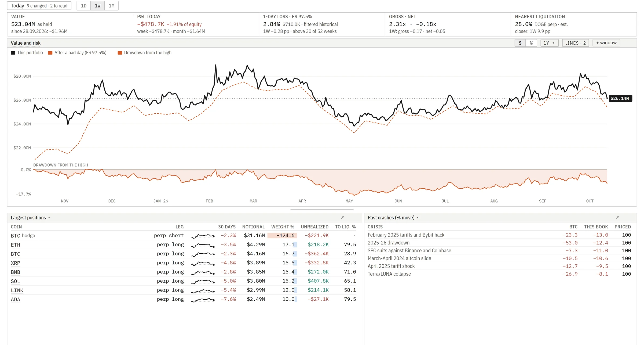Open the SOL coin link
This screenshot has width=644, height=345.
click(x=16, y=281)
